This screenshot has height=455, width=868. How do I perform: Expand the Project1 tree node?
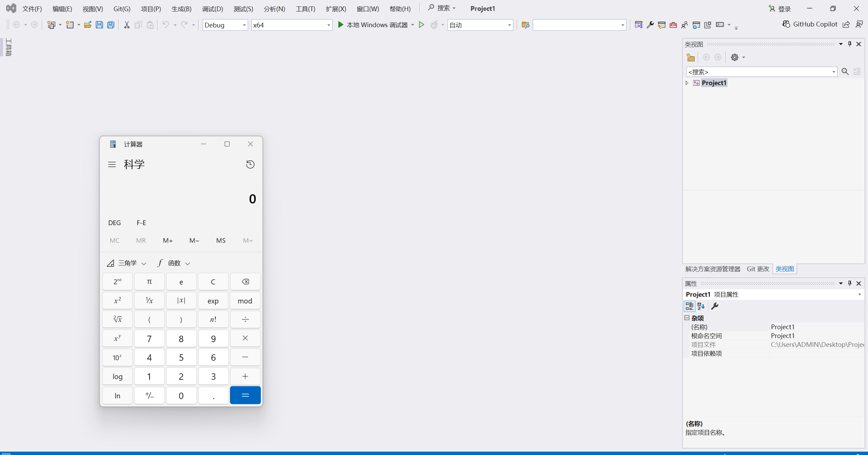pos(687,83)
